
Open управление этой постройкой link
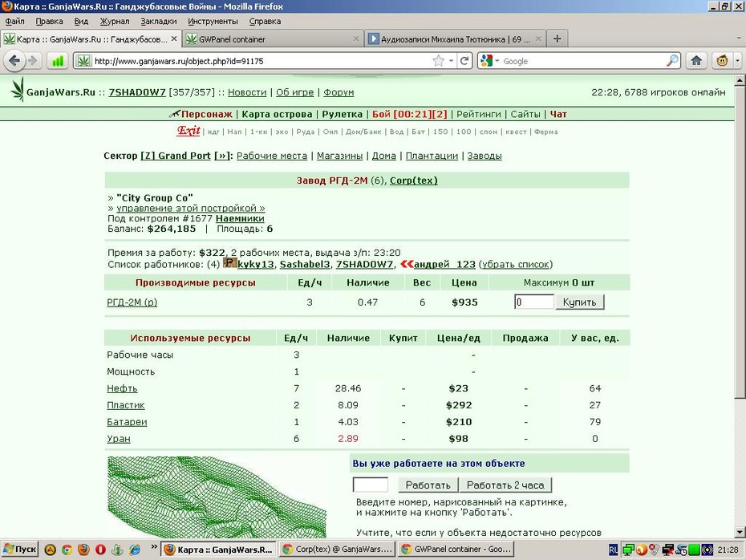pos(191,208)
